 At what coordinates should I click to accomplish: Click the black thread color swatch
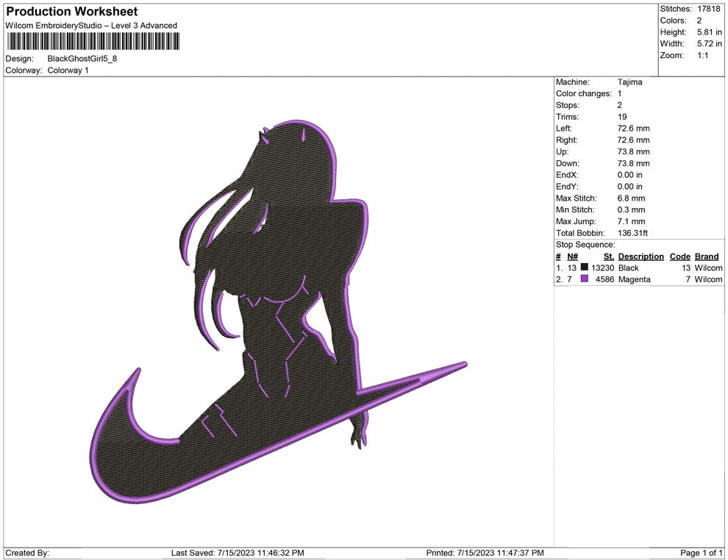pyautogui.click(x=585, y=268)
